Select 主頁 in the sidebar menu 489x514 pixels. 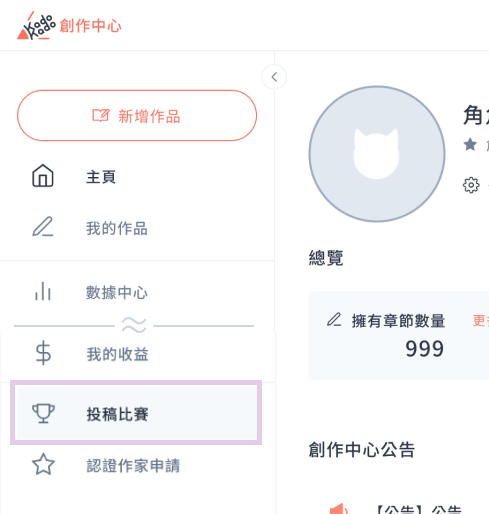[137, 177]
